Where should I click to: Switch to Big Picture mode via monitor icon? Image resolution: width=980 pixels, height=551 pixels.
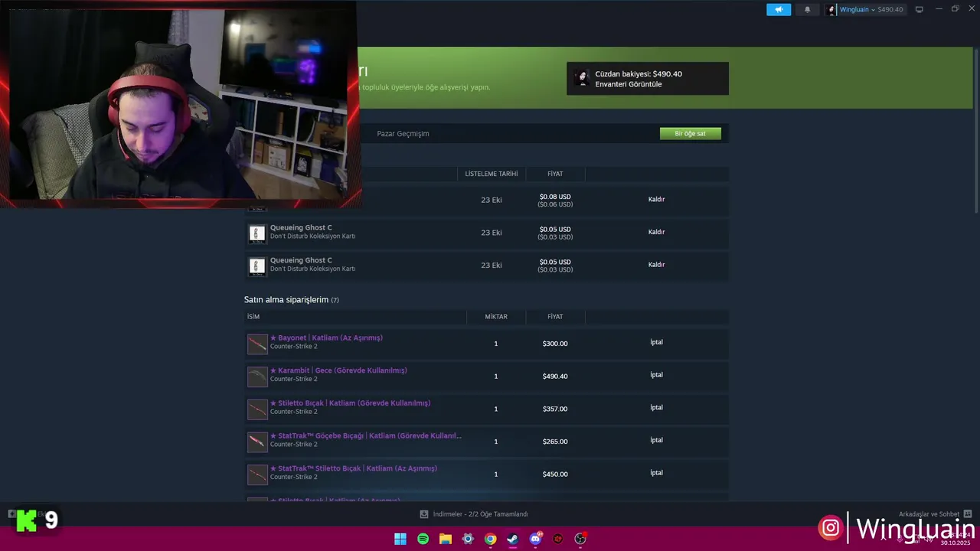pos(920,9)
